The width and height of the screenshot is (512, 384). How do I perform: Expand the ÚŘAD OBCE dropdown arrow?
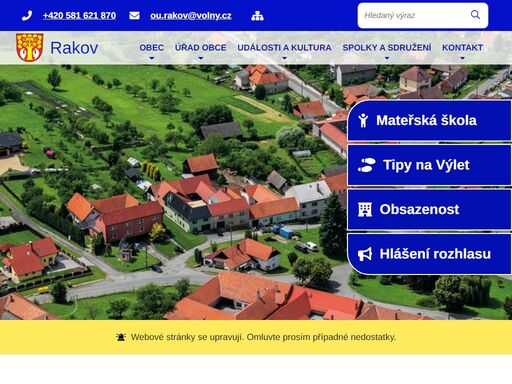point(201,58)
